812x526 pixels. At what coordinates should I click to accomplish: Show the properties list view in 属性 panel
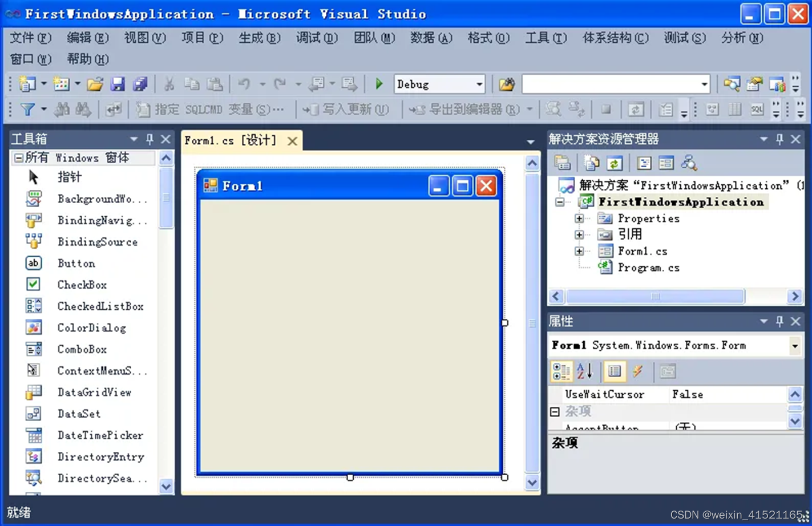[615, 371]
